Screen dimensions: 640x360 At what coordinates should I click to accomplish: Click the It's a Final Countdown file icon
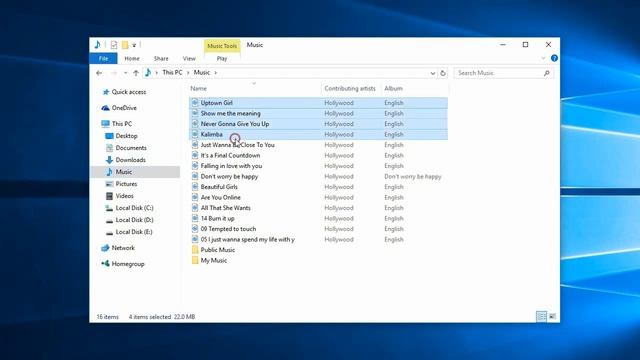(195, 156)
